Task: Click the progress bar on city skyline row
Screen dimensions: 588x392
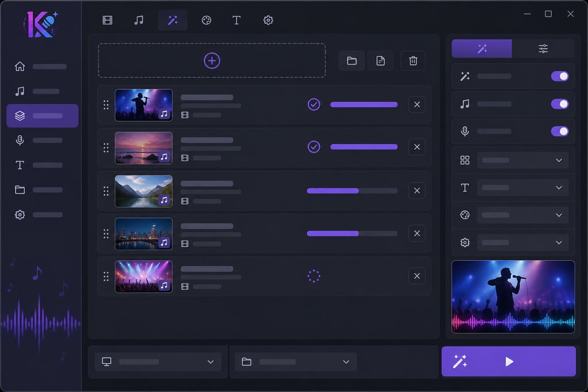Action: coord(352,234)
